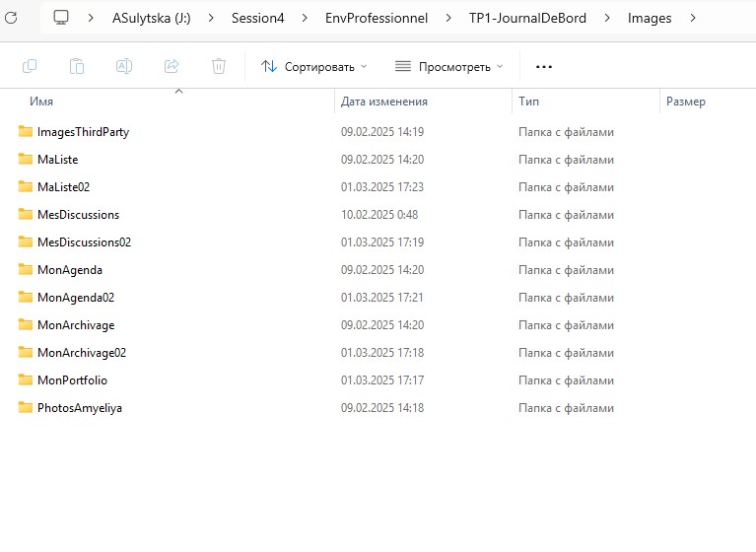Click the Paste icon in toolbar
Image resolution: width=756 pixels, height=552 pixels.
click(x=77, y=66)
